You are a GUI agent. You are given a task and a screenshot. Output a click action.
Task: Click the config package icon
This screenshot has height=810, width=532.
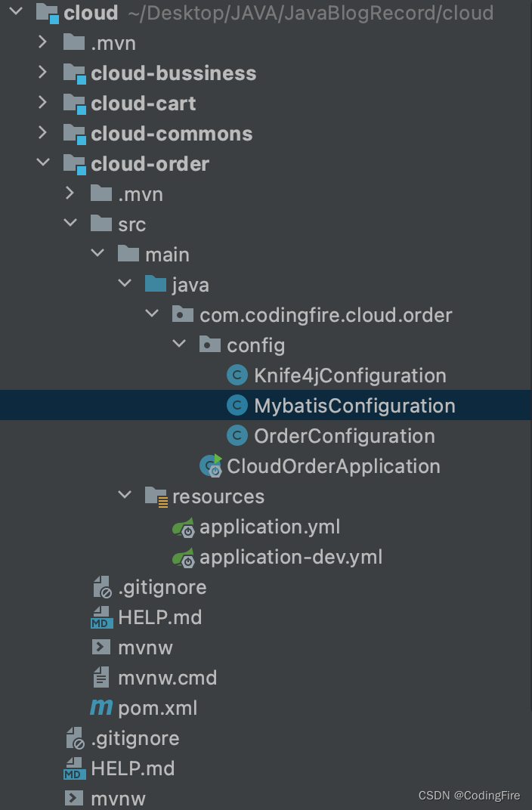[209, 345]
